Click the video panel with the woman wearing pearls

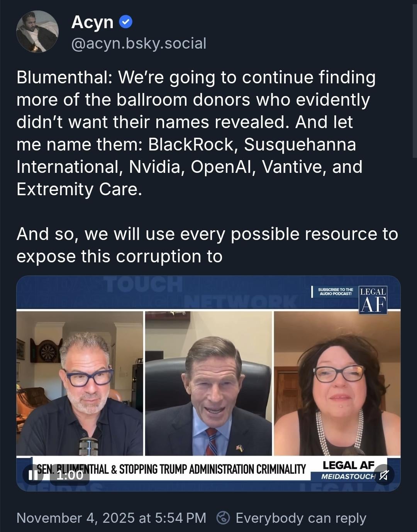(337, 383)
